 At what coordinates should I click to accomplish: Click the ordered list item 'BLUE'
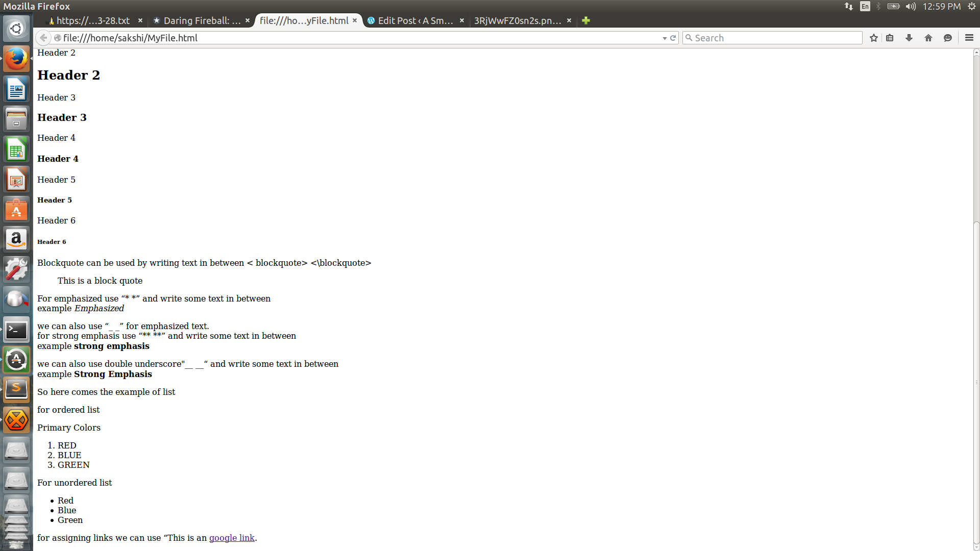point(69,455)
